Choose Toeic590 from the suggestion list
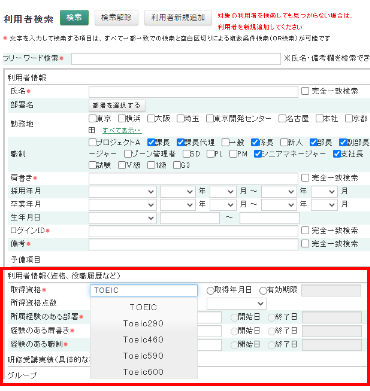Viewport: 370px width, 391px height. click(144, 356)
